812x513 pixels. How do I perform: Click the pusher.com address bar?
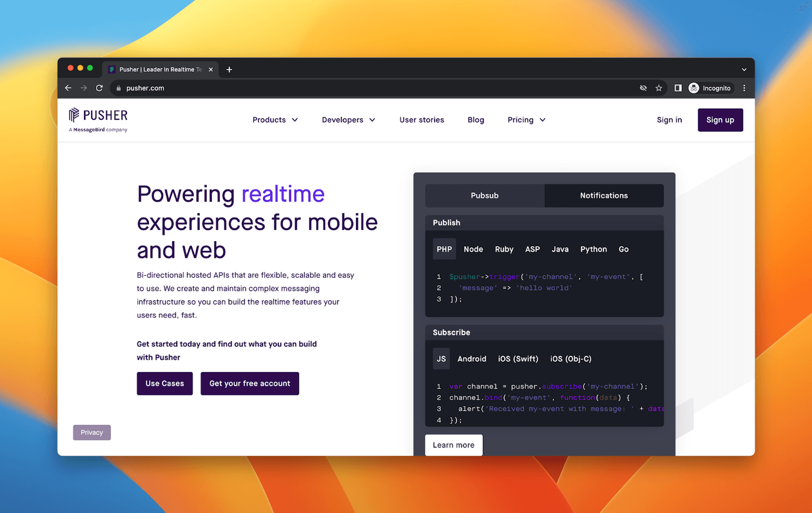pyautogui.click(x=146, y=88)
